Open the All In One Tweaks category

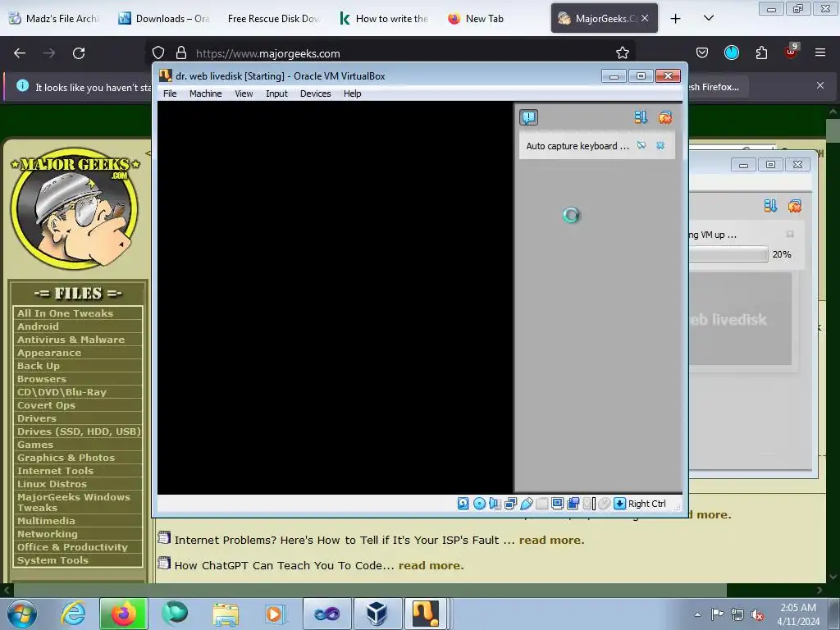[65, 313]
